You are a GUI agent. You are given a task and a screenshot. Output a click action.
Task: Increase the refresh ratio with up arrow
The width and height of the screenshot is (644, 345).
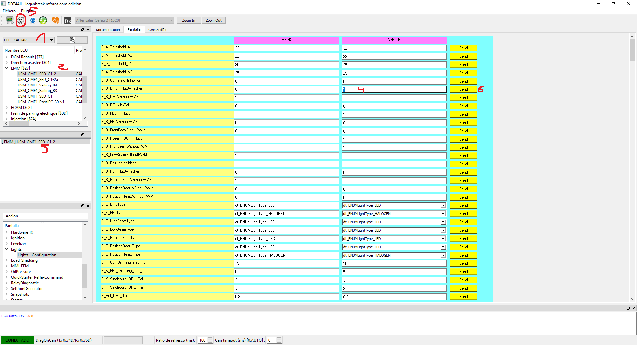click(x=210, y=339)
